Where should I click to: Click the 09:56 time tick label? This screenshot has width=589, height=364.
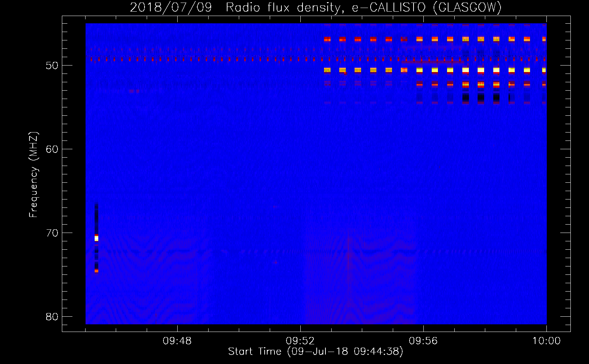pyautogui.click(x=423, y=341)
